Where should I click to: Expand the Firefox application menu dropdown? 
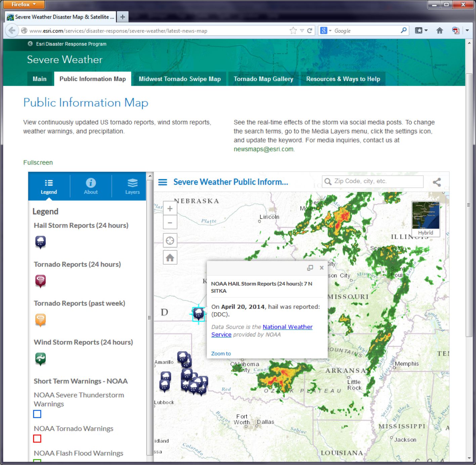tap(24, 4)
